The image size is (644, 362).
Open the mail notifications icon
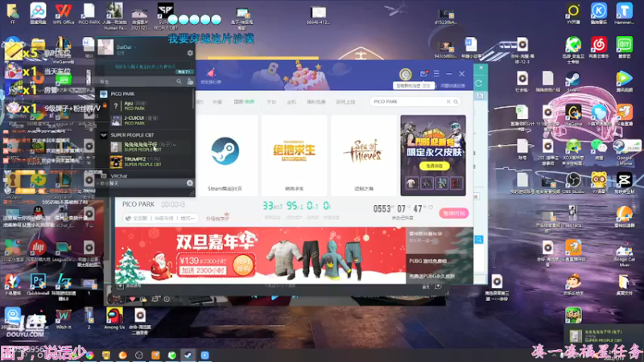[x=424, y=73]
